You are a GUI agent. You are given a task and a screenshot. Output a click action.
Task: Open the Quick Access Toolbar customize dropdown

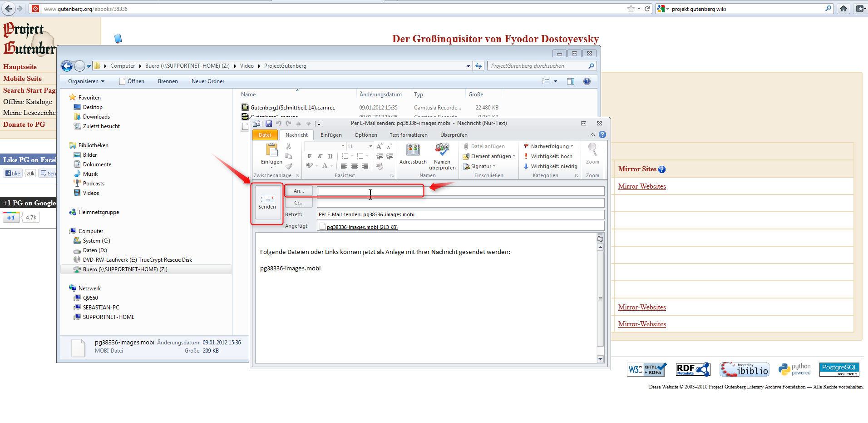click(x=319, y=124)
